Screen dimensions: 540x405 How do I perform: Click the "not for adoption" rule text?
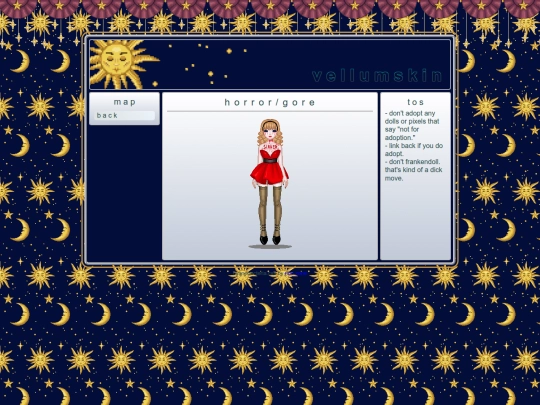pos(412,125)
